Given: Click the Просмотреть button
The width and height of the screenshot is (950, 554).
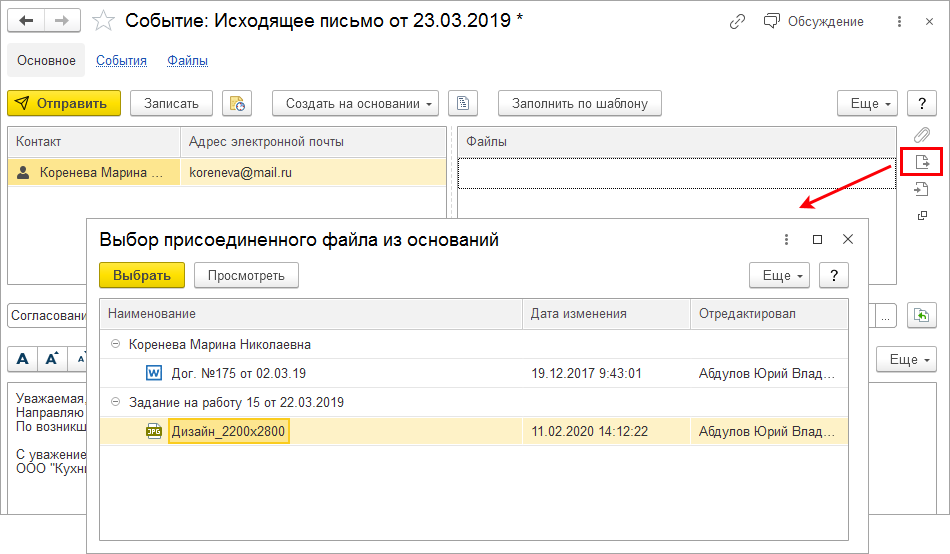Looking at the screenshot, I should (246, 275).
